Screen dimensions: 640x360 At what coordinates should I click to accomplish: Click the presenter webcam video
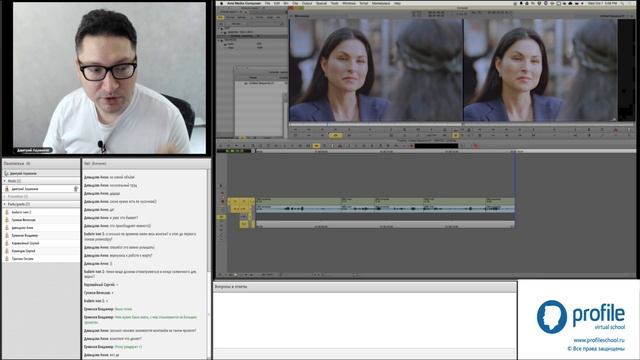[x=109, y=78]
